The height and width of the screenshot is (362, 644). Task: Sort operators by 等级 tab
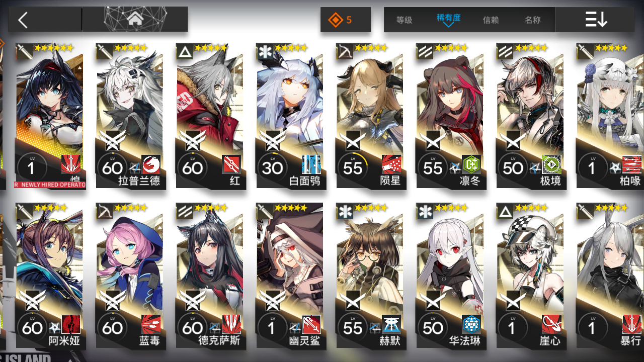pos(404,20)
